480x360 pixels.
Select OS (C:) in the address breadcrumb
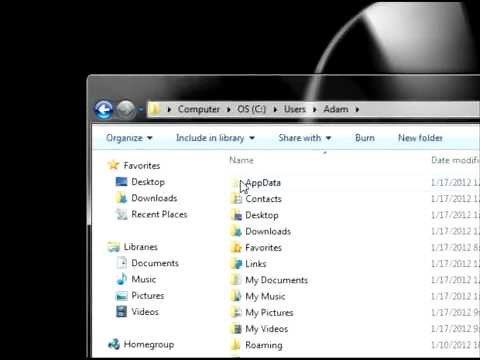[x=252, y=109]
